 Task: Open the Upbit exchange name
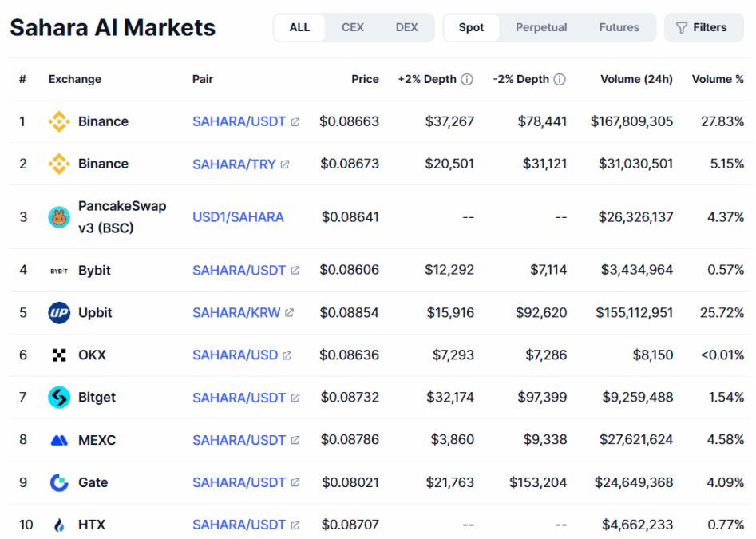coord(96,313)
